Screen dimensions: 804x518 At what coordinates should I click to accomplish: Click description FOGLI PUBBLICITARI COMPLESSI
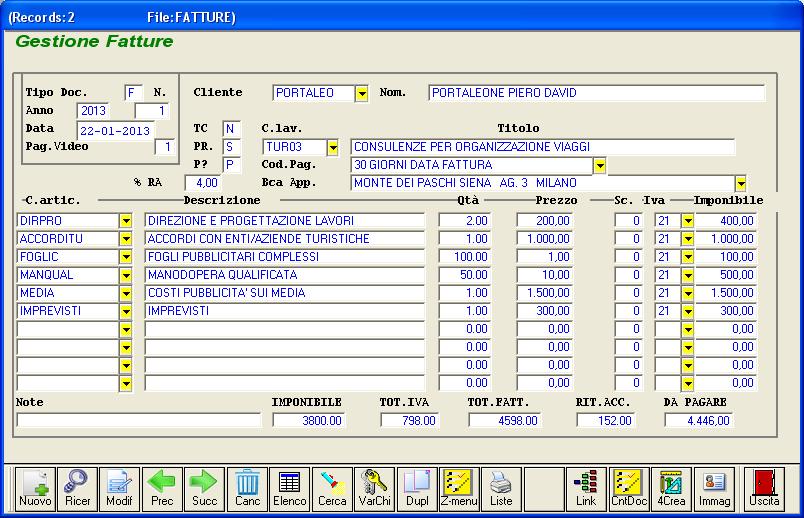point(285,257)
